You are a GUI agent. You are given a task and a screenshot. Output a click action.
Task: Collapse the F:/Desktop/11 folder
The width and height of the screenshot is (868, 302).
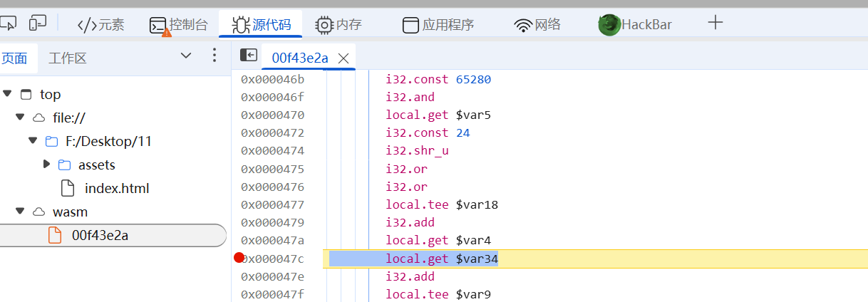click(x=33, y=141)
